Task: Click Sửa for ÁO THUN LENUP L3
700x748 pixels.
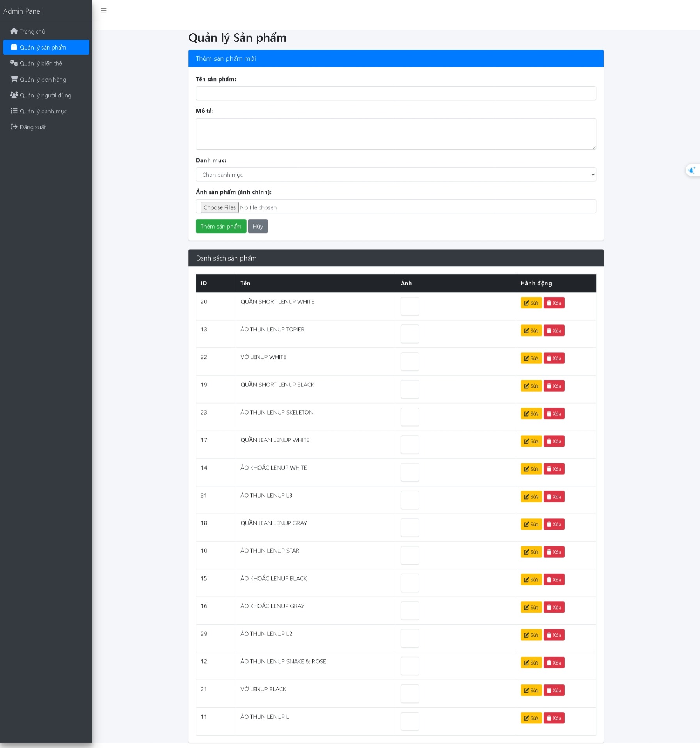Action: coord(531,497)
